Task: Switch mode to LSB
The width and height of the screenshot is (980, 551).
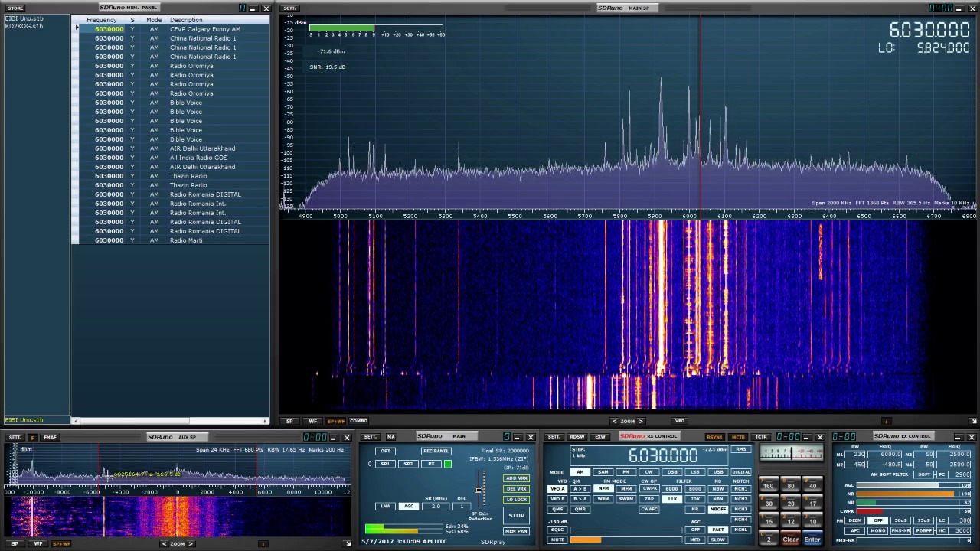Action: (x=694, y=472)
